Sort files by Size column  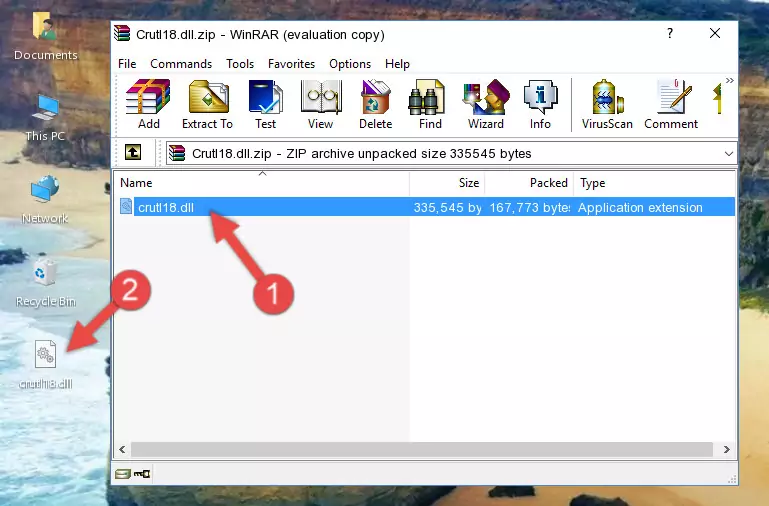pos(447,183)
